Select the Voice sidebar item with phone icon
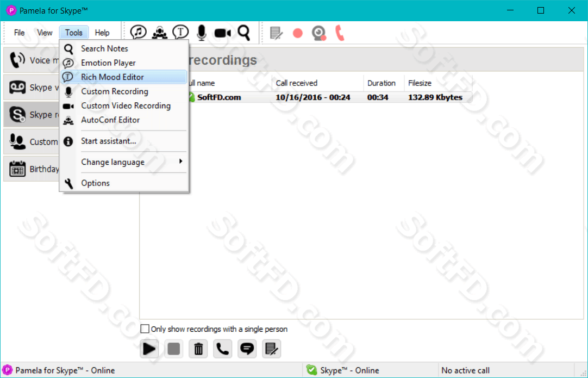588x378 pixels. pyautogui.click(x=32, y=60)
